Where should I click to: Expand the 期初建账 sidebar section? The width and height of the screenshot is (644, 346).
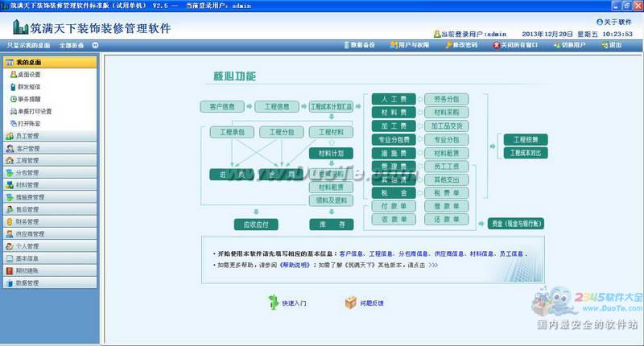[x=50, y=271]
